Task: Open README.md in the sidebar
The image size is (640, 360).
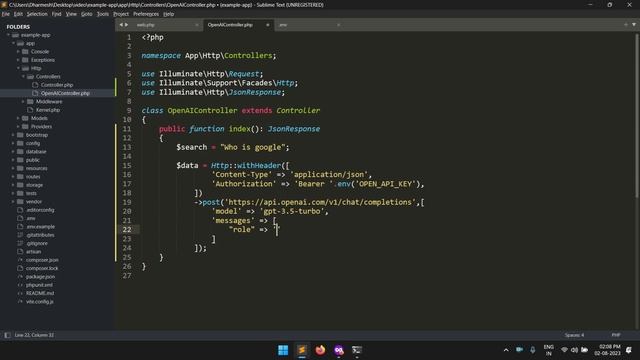Action: [40, 293]
